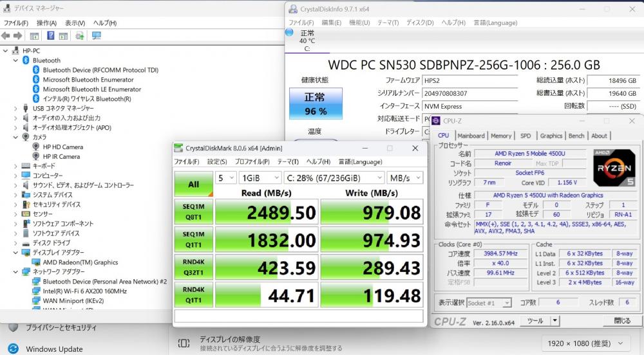The width and height of the screenshot is (644, 355).
Task: Select Bluetooth Device (RFCOMM Protocol TDI)
Action: [x=100, y=70]
